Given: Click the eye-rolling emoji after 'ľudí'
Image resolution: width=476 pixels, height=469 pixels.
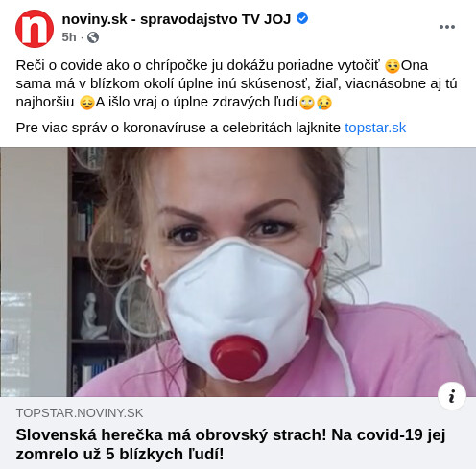Looking at the screenshot, I should [x=307, y=103].
